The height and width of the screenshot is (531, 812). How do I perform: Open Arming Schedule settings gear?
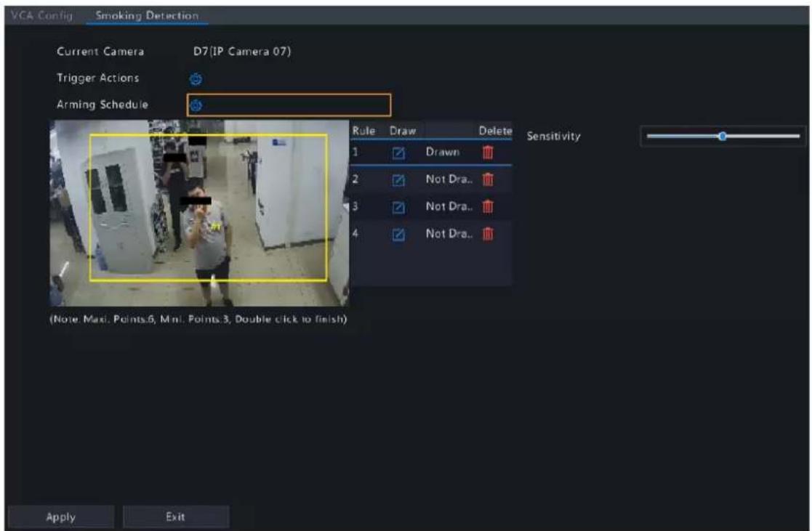196,105
